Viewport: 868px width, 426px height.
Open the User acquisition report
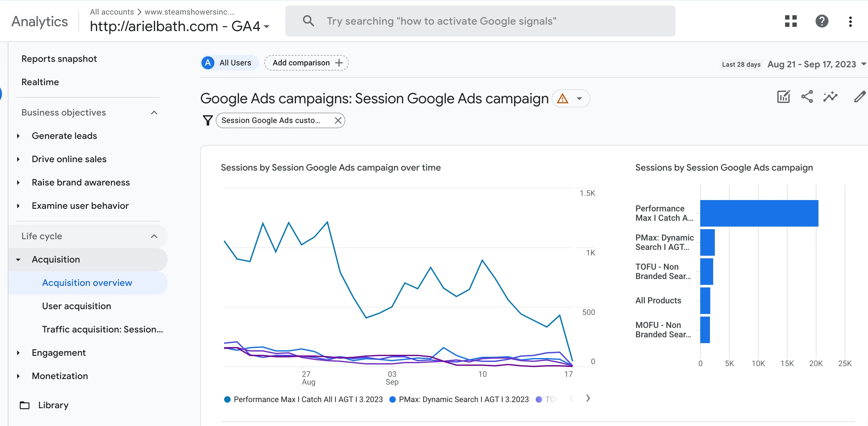[x=76, y=306]
